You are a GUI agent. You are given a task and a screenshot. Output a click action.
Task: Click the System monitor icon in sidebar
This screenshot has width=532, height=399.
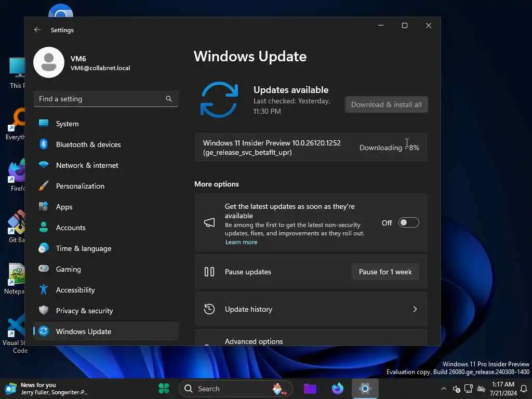[x=44, y=124]
